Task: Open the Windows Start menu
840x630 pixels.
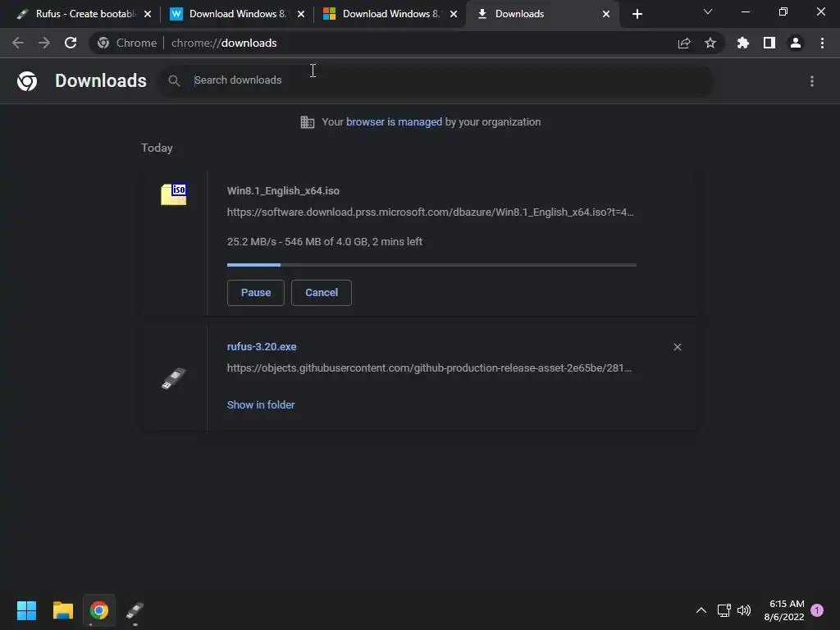Action: click(26, 610)
